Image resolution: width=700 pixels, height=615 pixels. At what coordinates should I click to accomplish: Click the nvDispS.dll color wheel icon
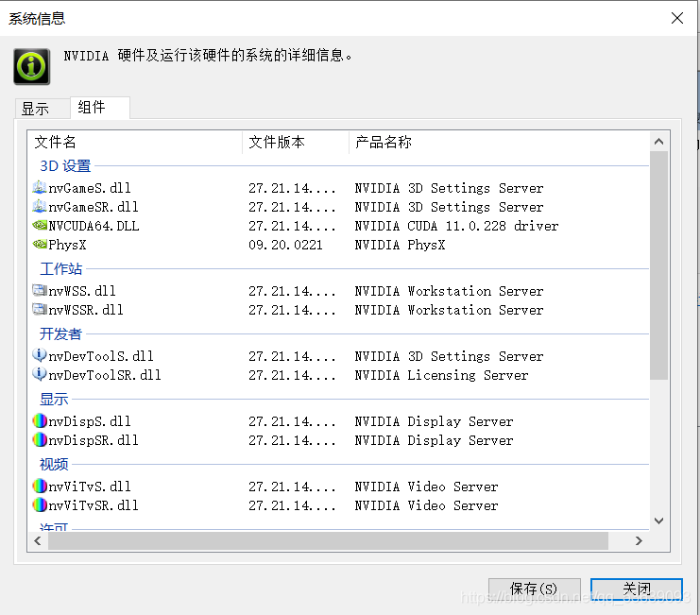[x=40, y=420]
